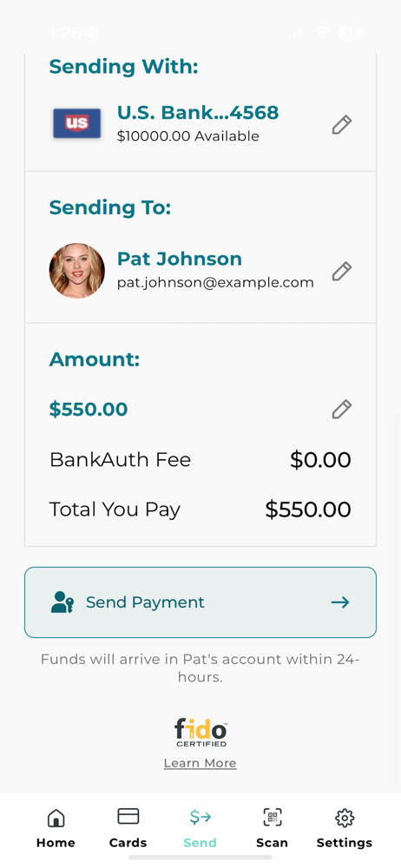Tap the Total You Pay amount
Viewport: 401px width, 868px height.
coord(308,510)
